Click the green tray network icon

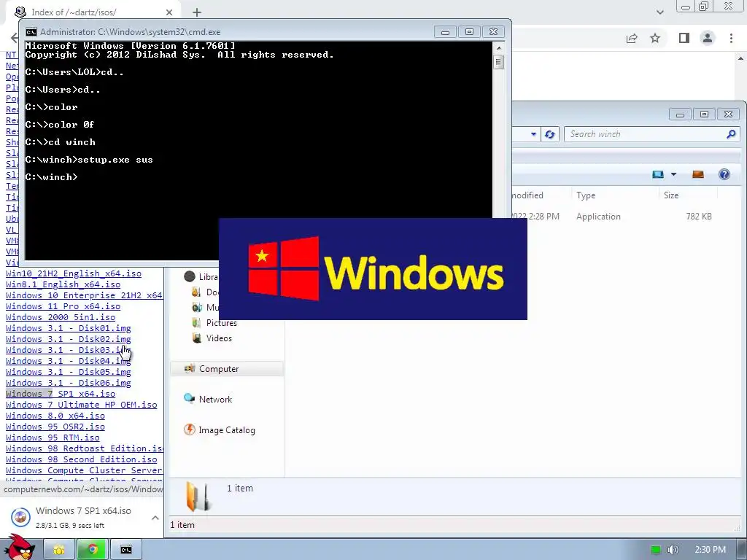pos(656,550)
